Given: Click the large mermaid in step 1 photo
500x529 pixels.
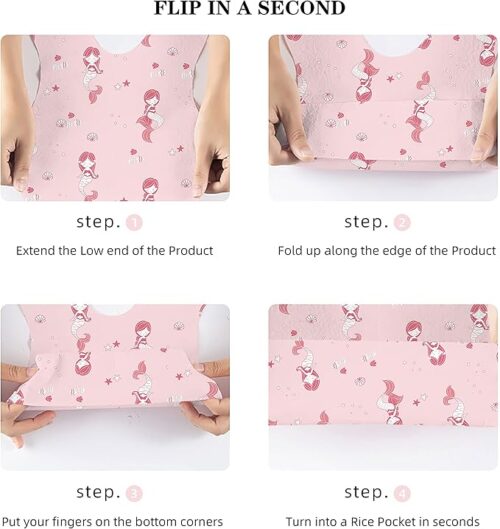Looking at the screenshot, I should click(150, 115).
